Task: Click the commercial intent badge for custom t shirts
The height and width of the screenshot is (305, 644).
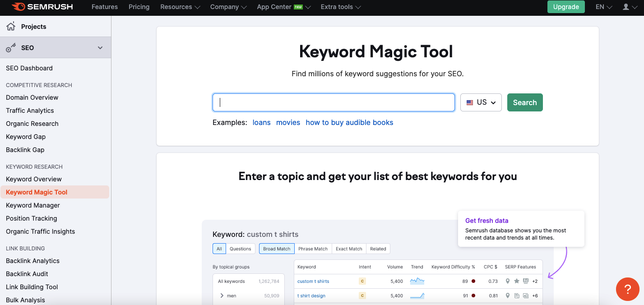Action: [362, 281]
